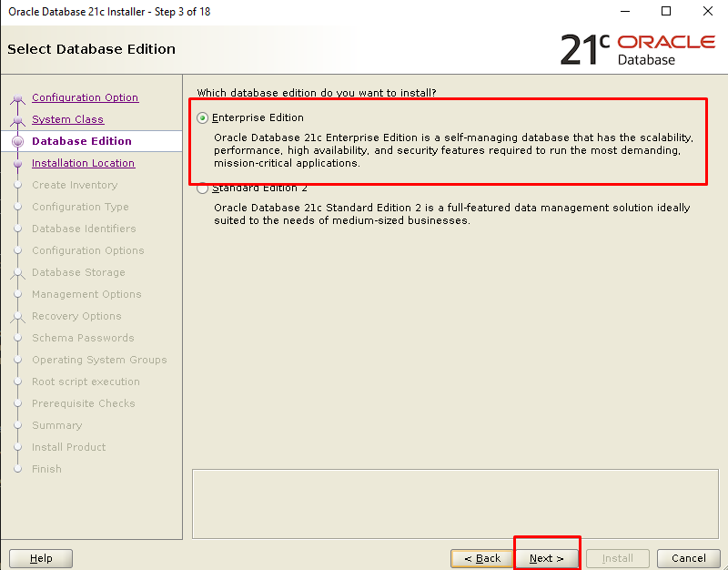This screenshot has width=728, height=570.
Task: Cancel the installer
Action: (689, 558)
